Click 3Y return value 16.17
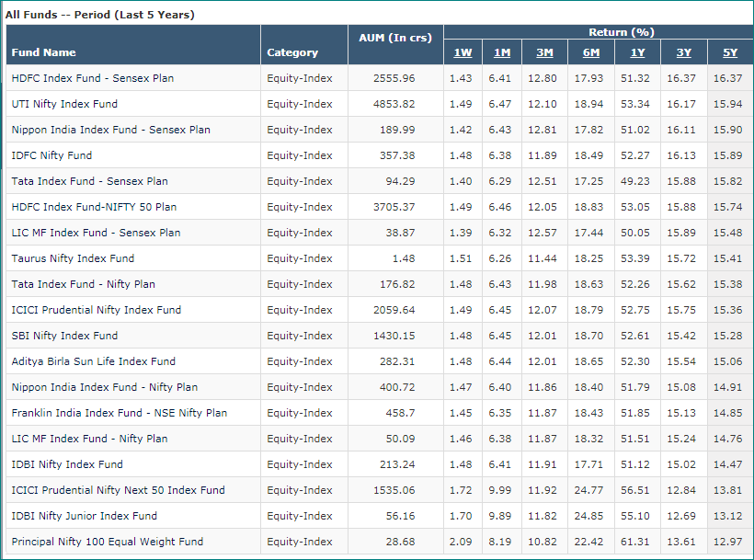 [x=681, y=104]
